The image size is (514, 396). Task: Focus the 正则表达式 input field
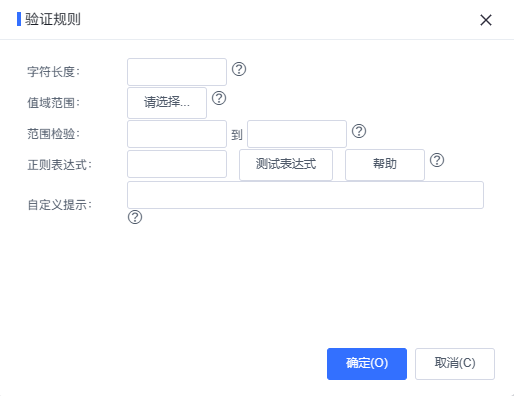click(x=177, y=164)
